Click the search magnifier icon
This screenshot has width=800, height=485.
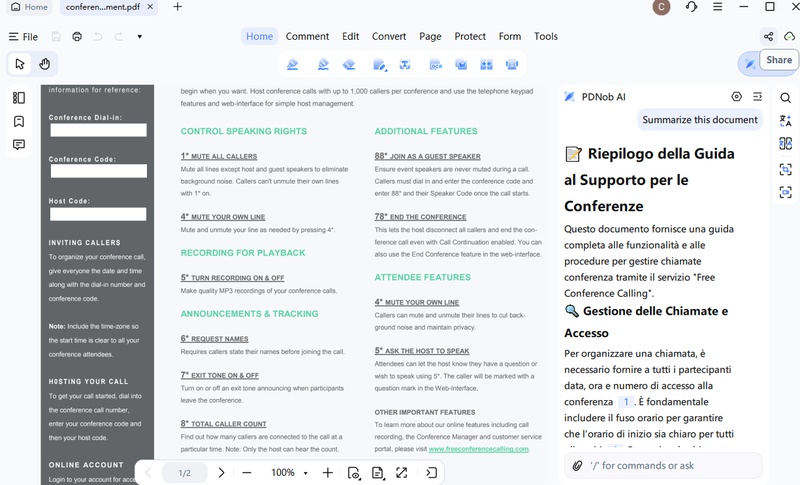click(786, 97)
